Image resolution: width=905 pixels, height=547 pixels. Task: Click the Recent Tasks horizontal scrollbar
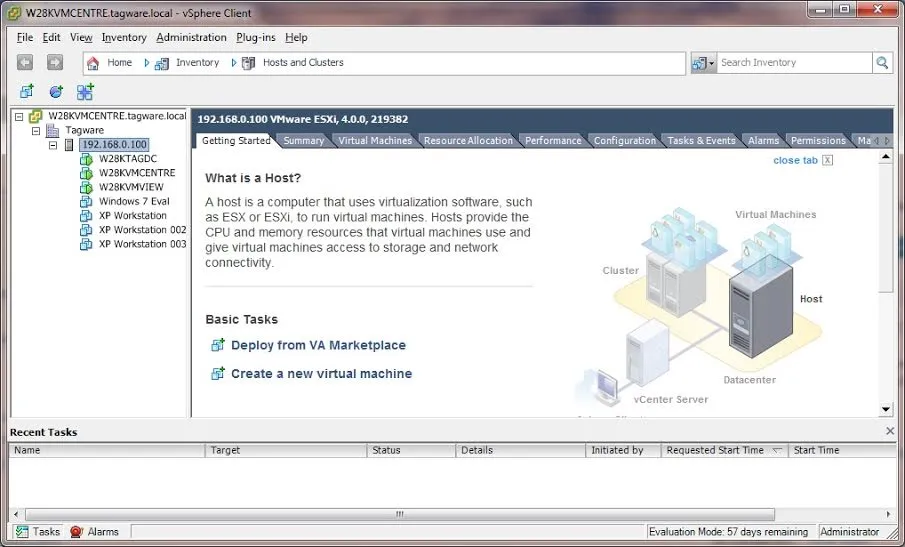coord(400,514)
